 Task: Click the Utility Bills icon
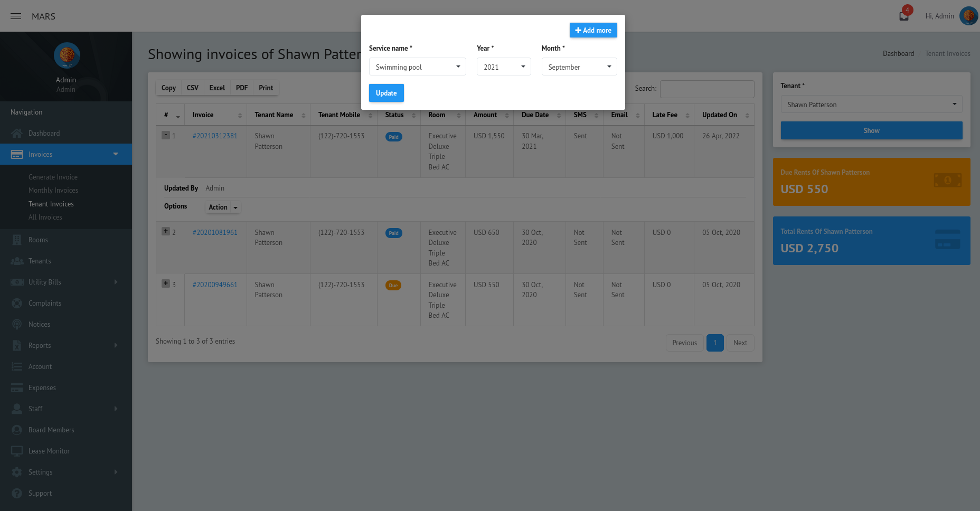click(17, 282)
